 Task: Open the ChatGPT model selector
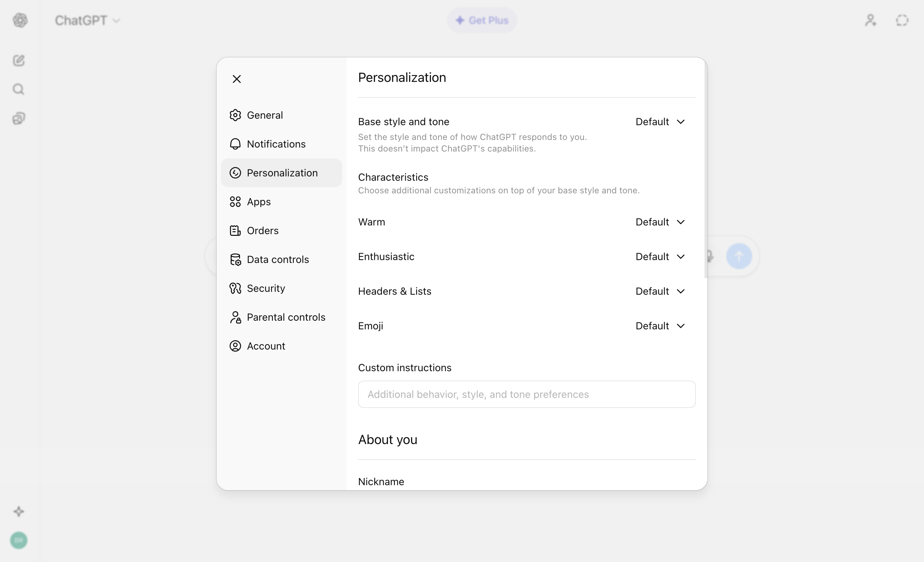click(x=87, y=20)
